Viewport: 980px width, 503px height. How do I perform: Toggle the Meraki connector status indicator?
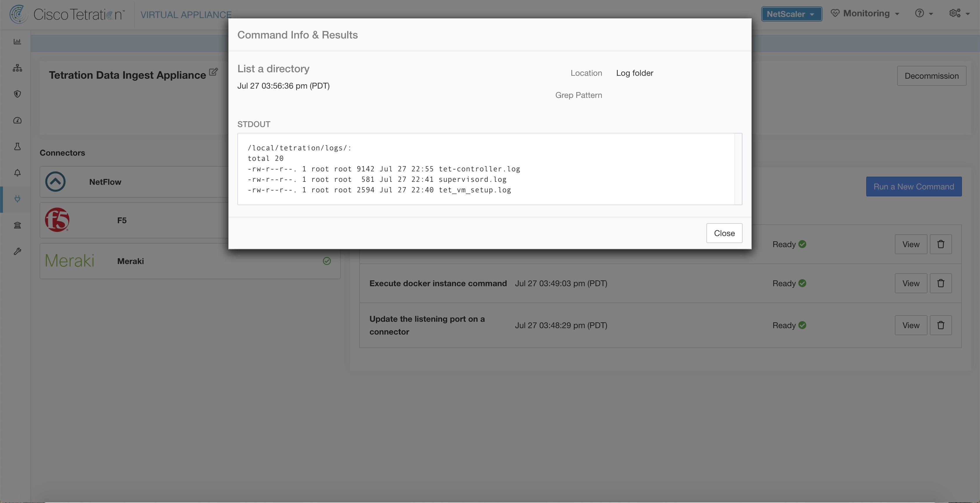click(x=327, y=261)
